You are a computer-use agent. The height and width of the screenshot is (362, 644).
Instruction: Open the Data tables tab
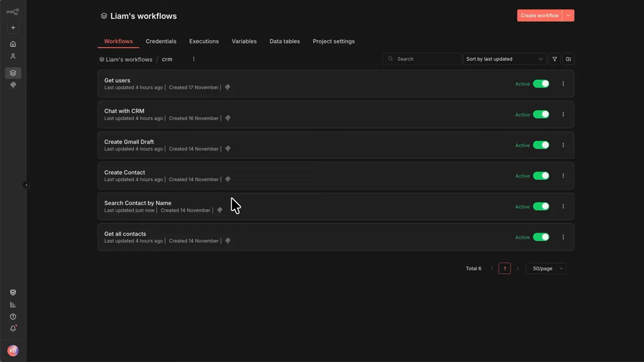284,41
